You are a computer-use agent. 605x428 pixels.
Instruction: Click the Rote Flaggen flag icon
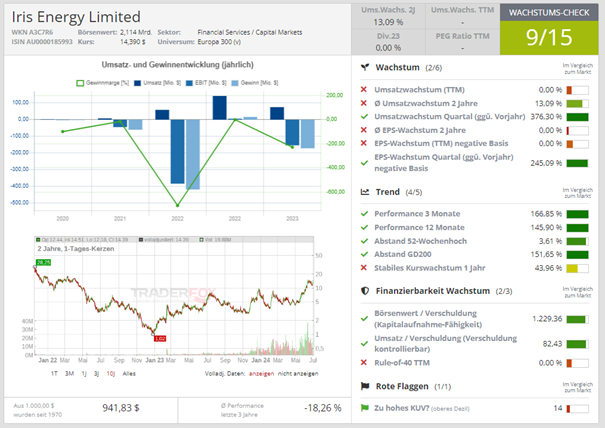tap(365, 386)
